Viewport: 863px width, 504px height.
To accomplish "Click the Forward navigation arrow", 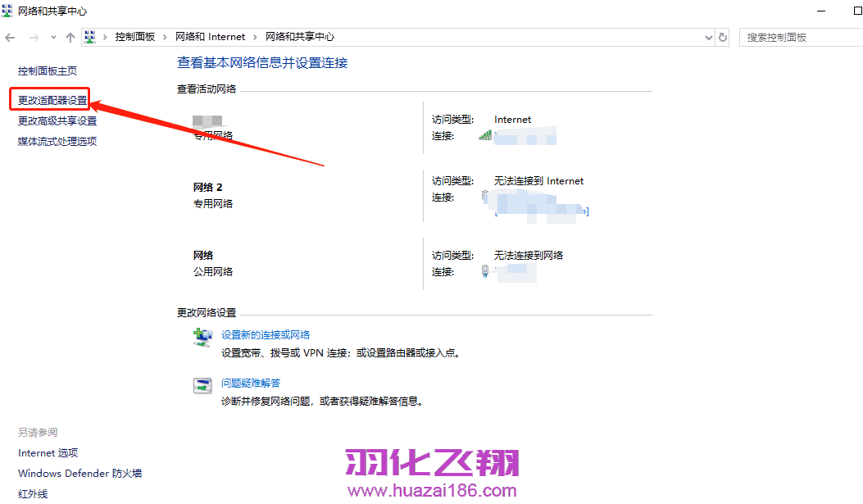I will click(x=34, y=38).
